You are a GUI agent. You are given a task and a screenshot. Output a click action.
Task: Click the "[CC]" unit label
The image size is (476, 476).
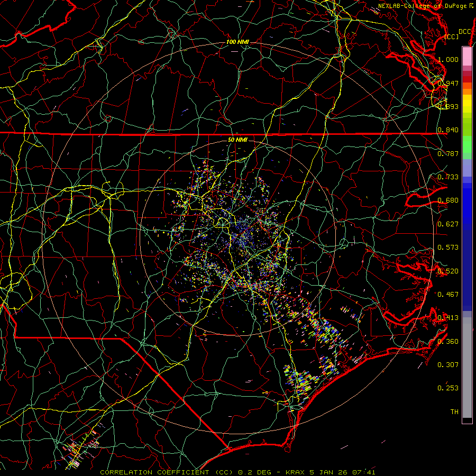[x=452, y=36]
